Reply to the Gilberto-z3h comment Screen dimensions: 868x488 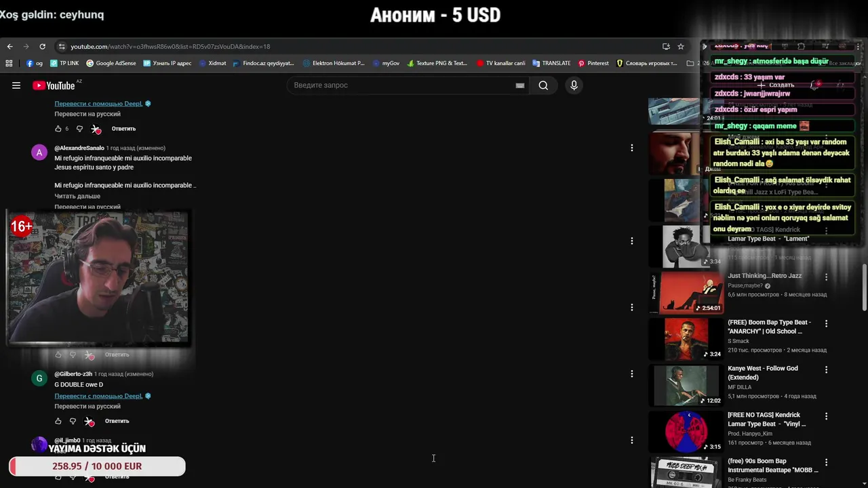click(x=117, y=421)
